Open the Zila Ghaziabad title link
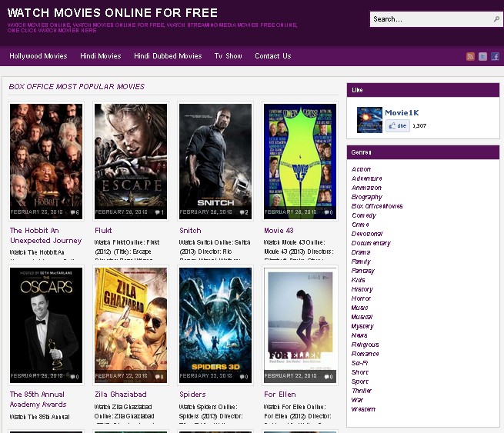Image resolution: width=504 pixels, height=433 pixels. pos(121,394)
